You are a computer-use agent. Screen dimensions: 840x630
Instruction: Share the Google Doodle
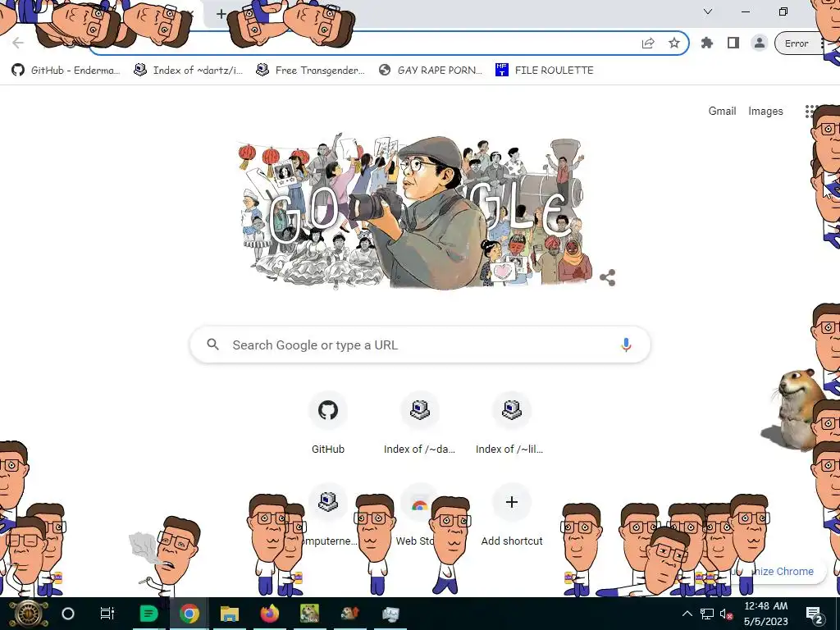coord(608,277)
